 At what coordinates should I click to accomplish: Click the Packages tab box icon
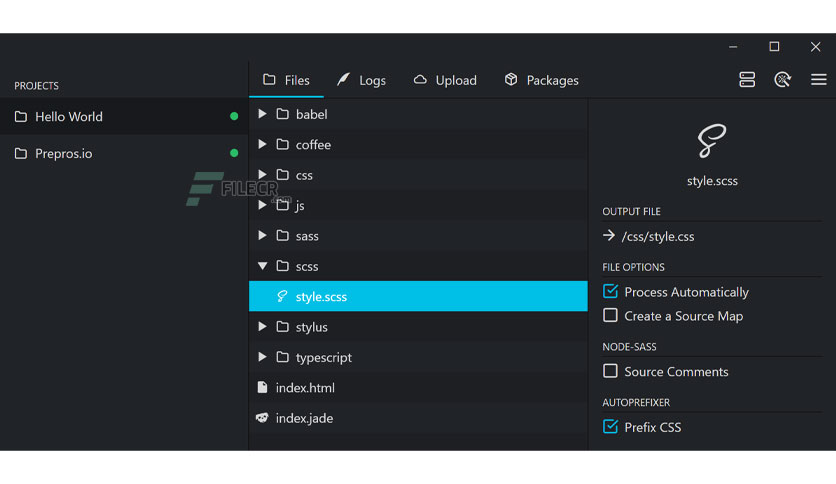[x=511, y=79]
